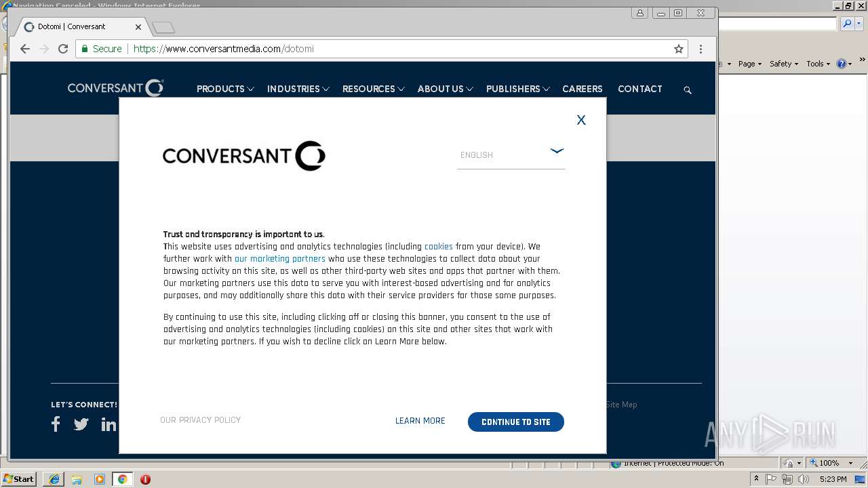This screenshot has height=488, width=868.
Task: Click LEARN MORE link
Action: pos(420,421)
